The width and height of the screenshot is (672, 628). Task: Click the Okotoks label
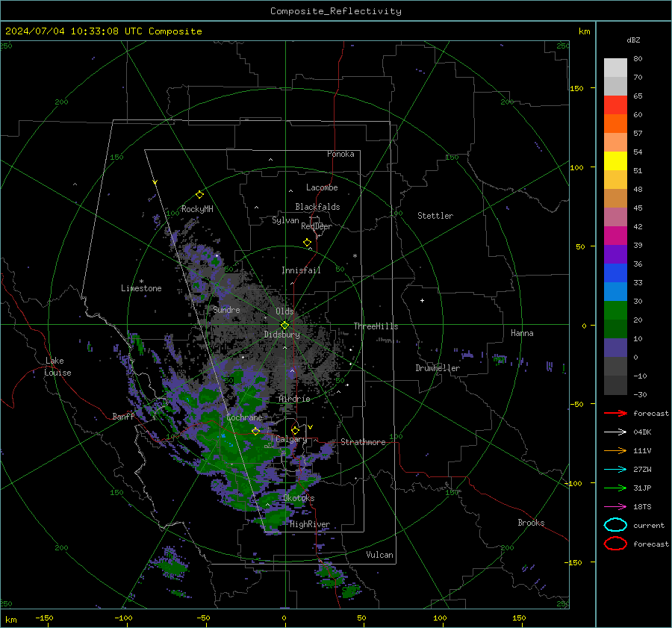point(299,498)
